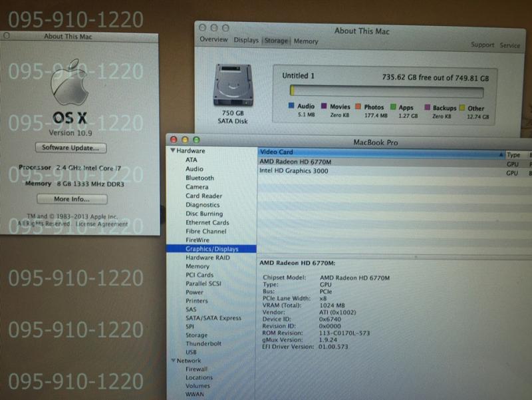
Task: Click the Untitled 1 storage usage bar
Action: pos(387,91)
